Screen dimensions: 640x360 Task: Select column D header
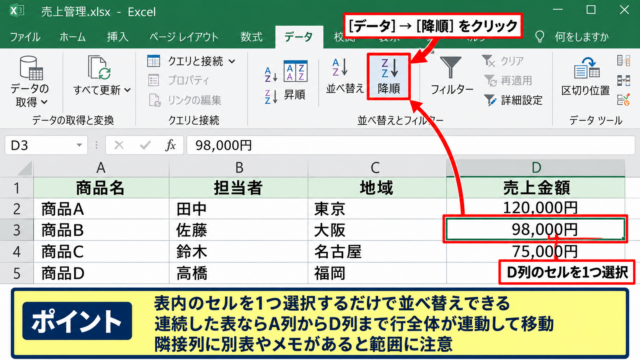[536, 168]
